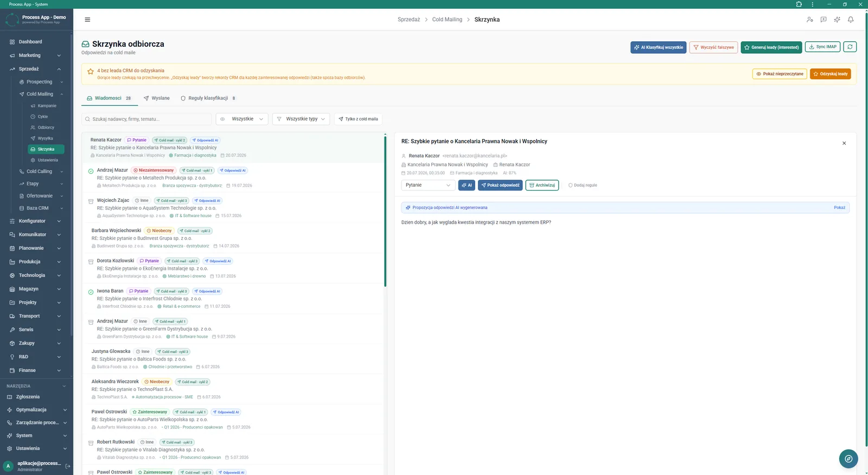Switch to the 'Reguly klasyfikacji' tab
This screenshot has height=475, width=868.
(x=208, y=98)
